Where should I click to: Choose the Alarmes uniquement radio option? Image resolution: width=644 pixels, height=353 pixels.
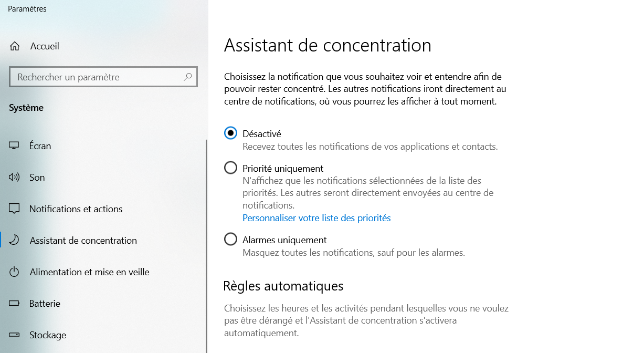click(x=230, y=240)
